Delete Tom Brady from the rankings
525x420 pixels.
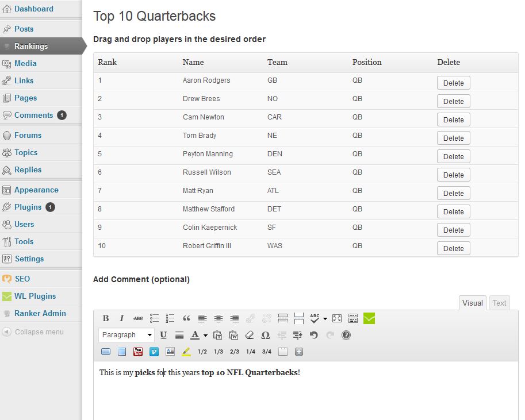point(453,138)
